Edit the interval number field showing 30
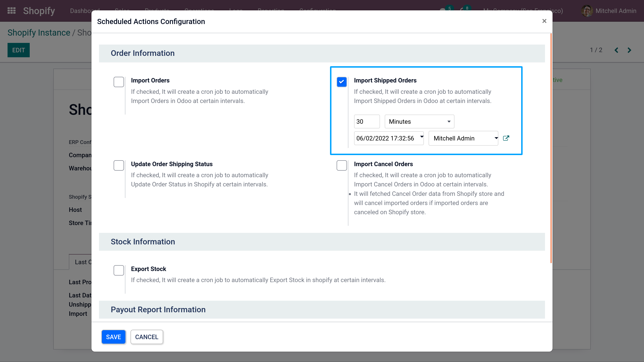 pos(367,122)
